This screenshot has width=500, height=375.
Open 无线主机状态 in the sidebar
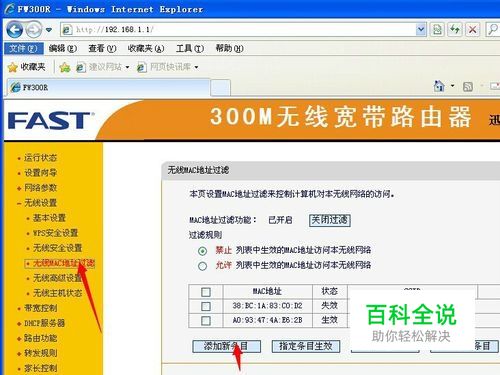pos(57,293)
